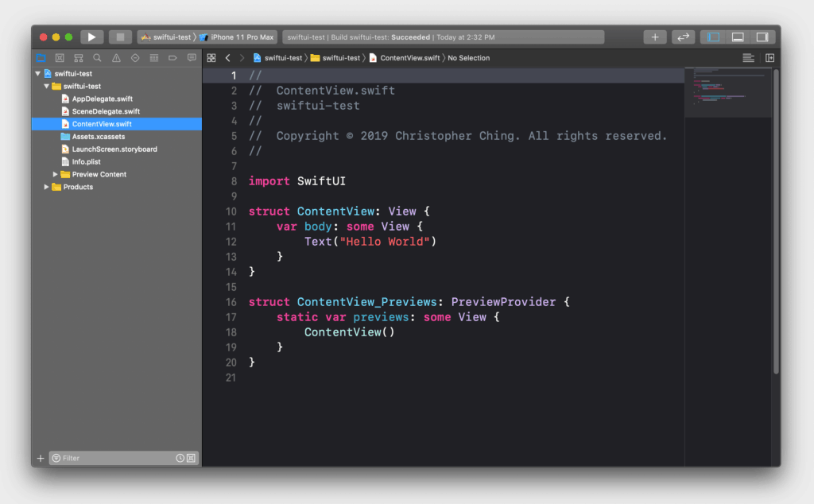Open the Issue navigator
Viewport: 814px width, 504px height.
116,57
